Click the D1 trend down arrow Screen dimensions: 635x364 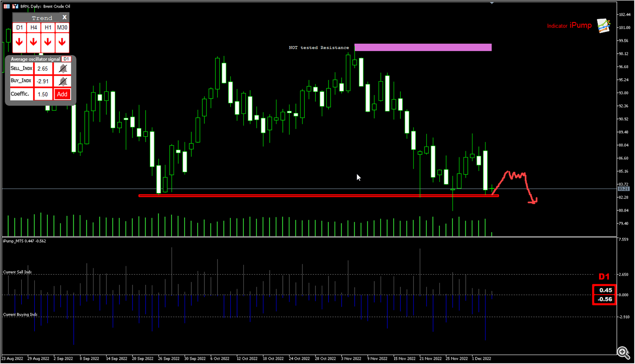(19, 42)
